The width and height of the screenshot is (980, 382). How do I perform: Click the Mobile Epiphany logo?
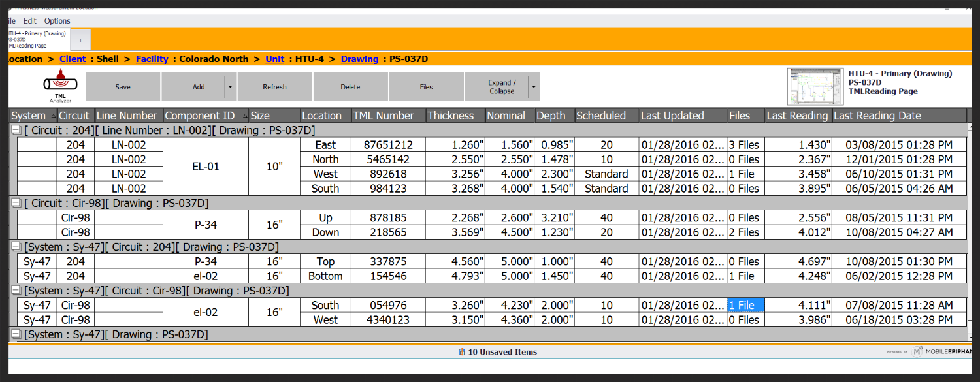click(918, 351)
